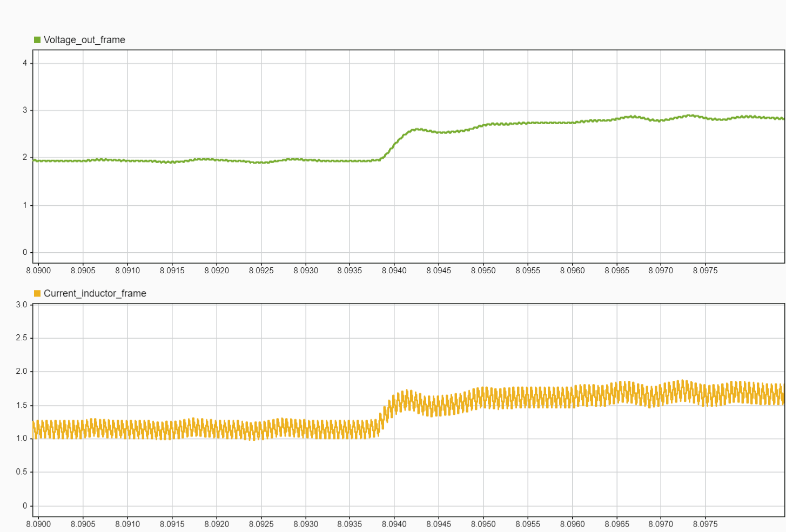Click the 8.0975 tick under the current plot

pyautogui.click(x=705, y=524)
